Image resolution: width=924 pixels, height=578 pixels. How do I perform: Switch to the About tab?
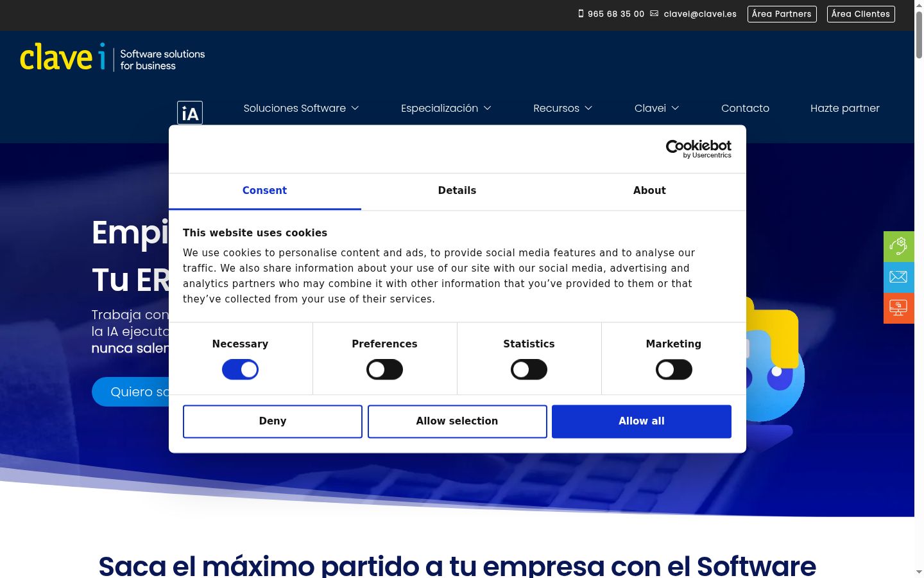[x=649, y=191]
